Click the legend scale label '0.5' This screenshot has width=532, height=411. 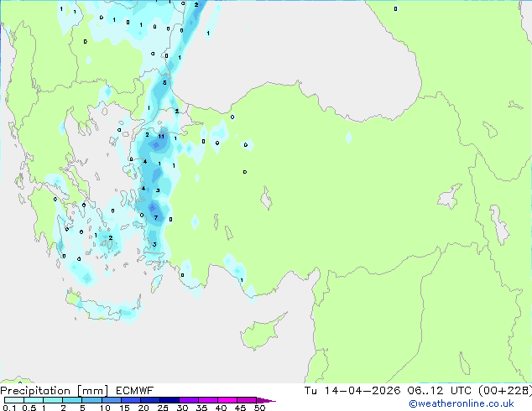point(29,408)
